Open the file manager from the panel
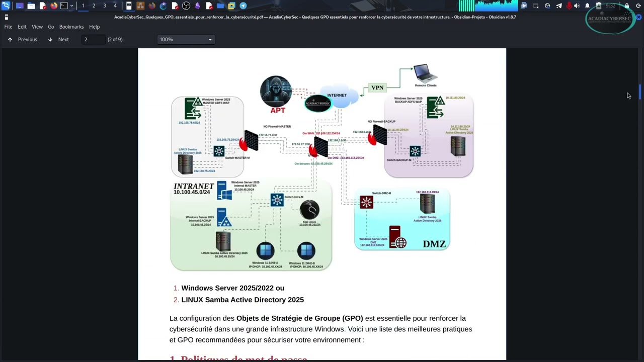Image resolution: width=644 pixels, height=362 pixels. pyautogui.click(x=31, y=6)
